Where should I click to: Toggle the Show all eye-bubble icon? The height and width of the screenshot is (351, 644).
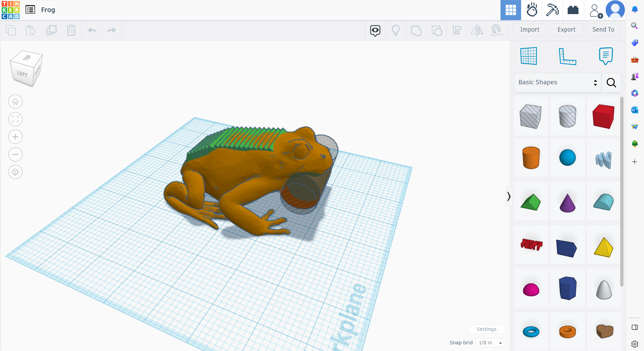tap(375, 31)
